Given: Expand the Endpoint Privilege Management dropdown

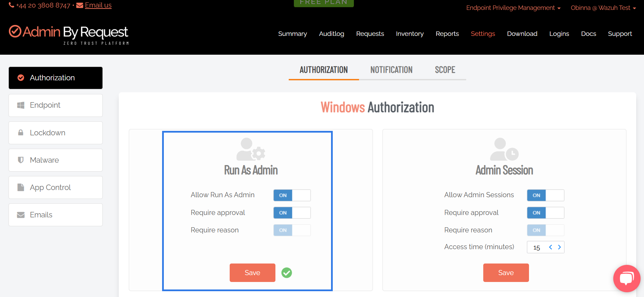Looking at the screenshot, I should (513, 8).
